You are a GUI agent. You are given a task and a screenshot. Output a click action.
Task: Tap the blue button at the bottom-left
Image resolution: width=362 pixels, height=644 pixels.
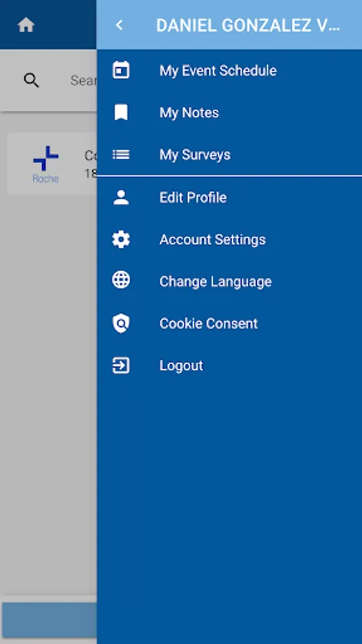point(49,620)
